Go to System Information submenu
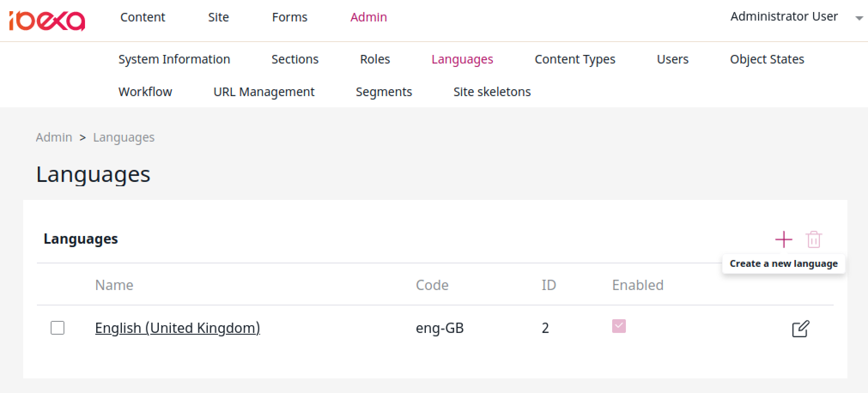Image resolution: width=868 pixels, height=393 pixels. point(174,59)
